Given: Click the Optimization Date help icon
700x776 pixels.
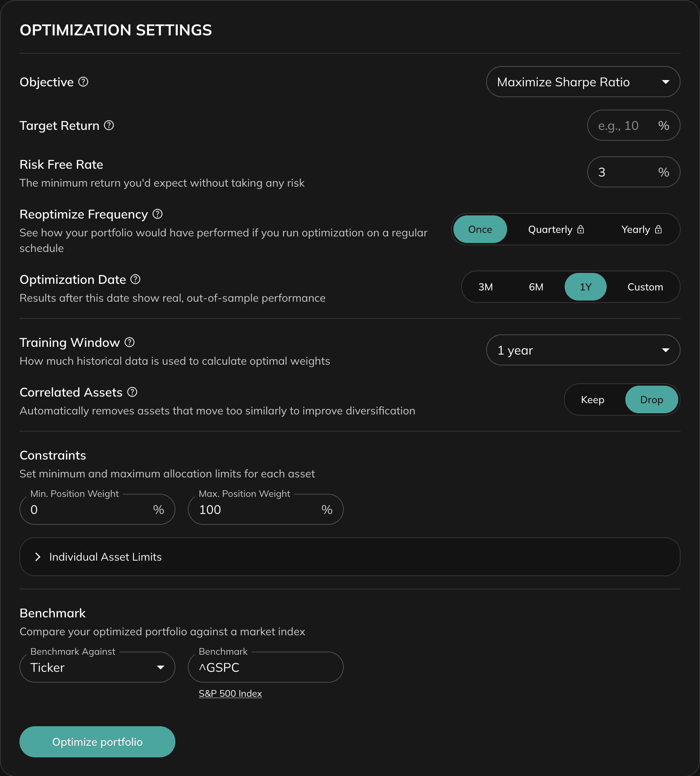Looking at the screenshot, I should pos(135,279).
